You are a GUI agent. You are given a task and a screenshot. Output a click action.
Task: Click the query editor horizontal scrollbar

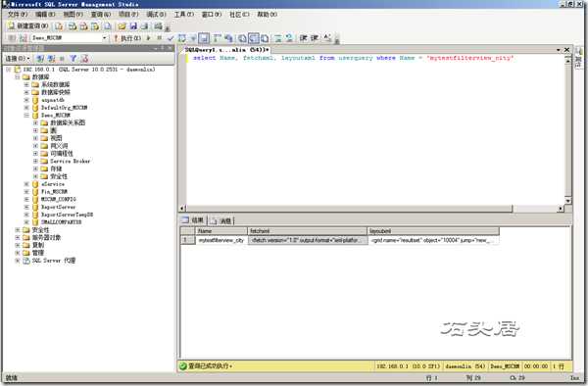pos(349,208)
